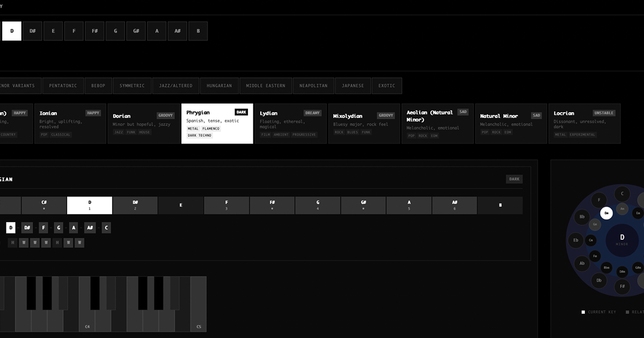Choose A# in the top root key row

[177, 31]
